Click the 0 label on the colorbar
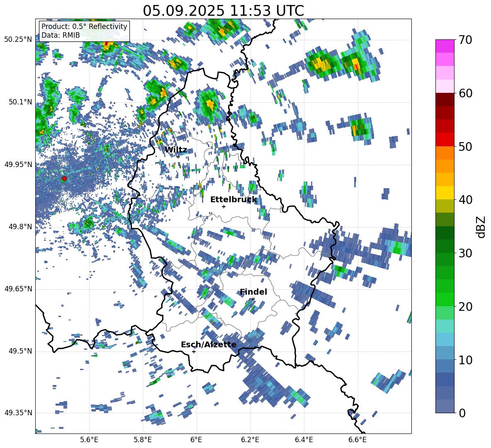 tap(462, 413)
